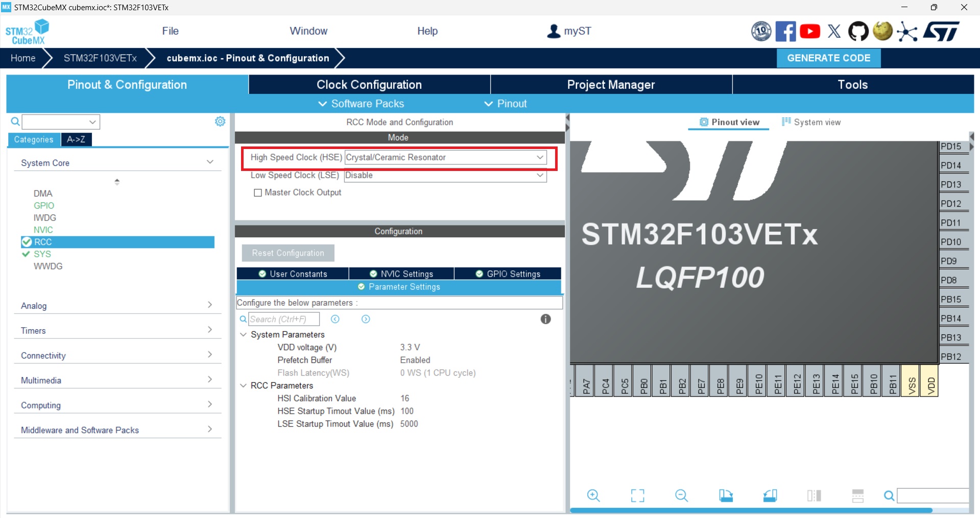Open the Help menu

(x=427, y=31)
